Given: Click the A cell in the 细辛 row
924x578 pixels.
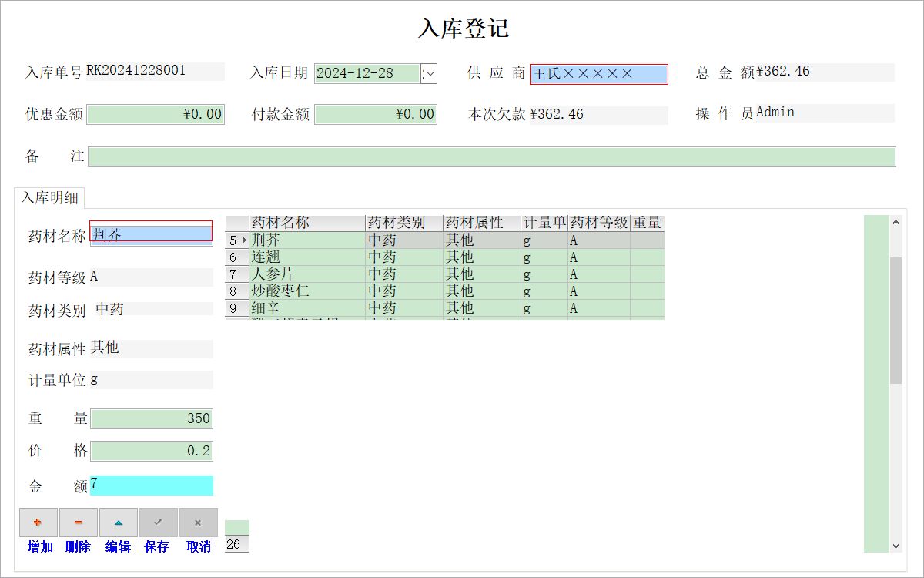Looking at the screenshot, I should tap(599, 307).
